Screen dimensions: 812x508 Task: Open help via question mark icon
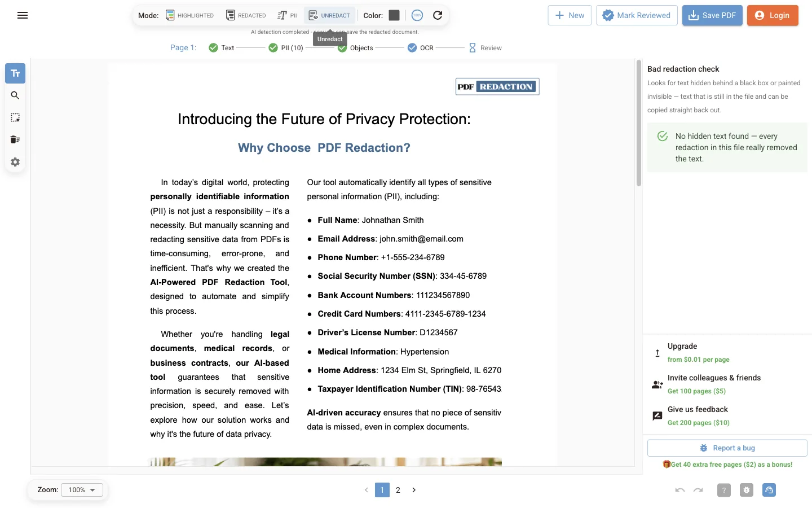click(x=724, y=490)
